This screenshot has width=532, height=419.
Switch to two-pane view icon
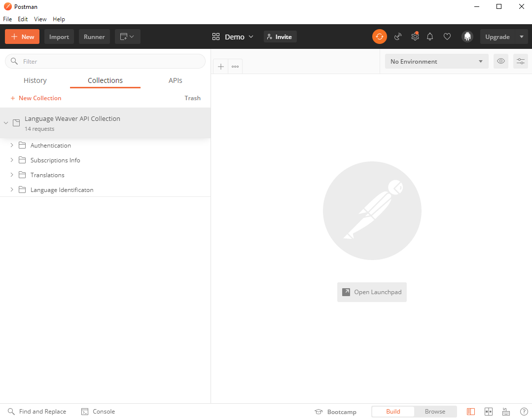[x=489, y=412]
